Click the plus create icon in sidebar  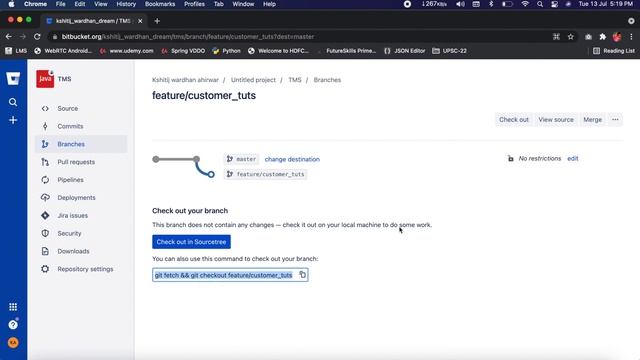tap(13, 120)
